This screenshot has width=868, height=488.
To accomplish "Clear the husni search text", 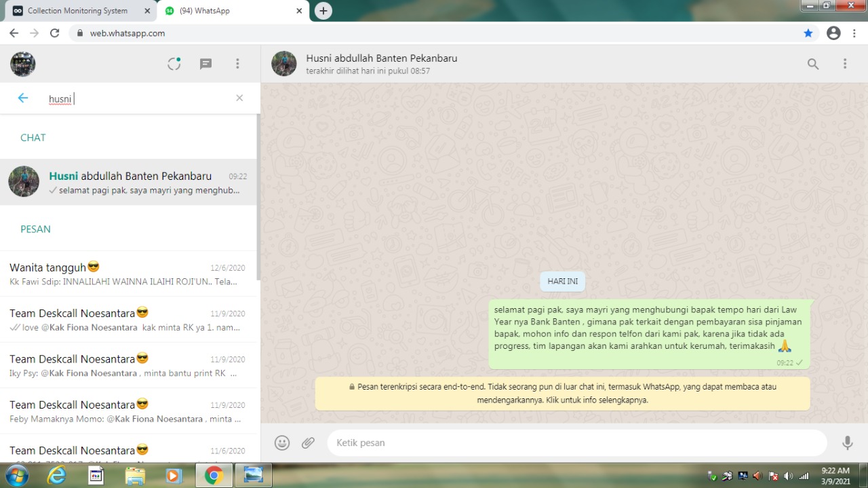I will [x=239, y=98].
